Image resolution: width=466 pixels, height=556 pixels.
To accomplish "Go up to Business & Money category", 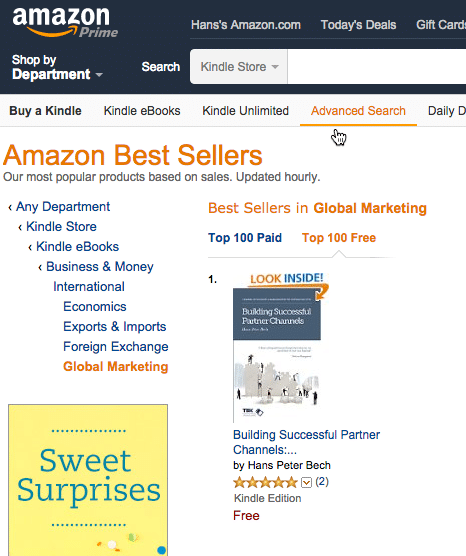I will click(x=100, y=266).
